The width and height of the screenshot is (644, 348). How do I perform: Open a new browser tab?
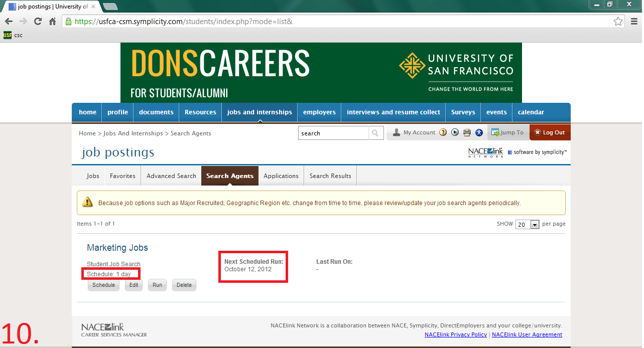[x=110, y=7]
